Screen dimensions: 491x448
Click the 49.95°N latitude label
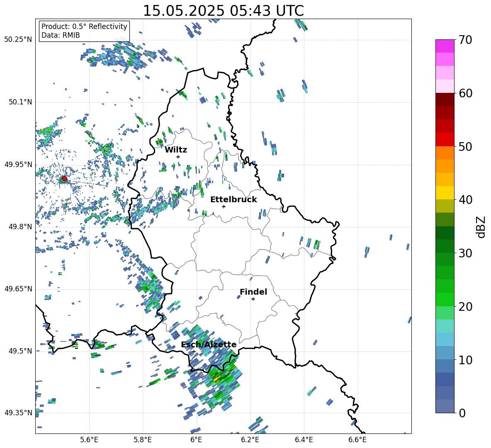click(x=18, y=164)
